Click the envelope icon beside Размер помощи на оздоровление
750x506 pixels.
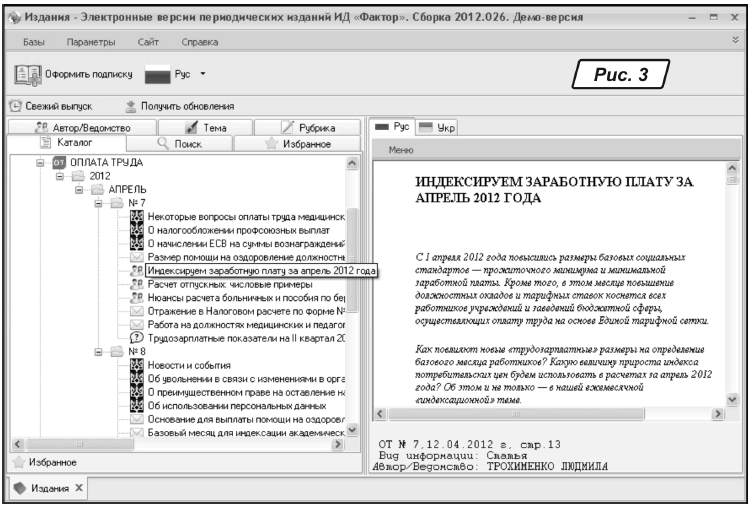point(138,257)
